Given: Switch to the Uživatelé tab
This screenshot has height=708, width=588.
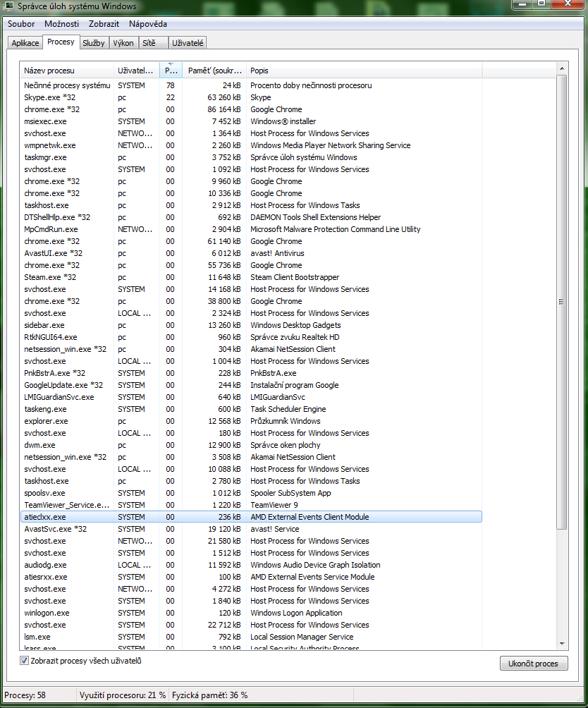Looking at the screenshot, I should click(188, 43).
